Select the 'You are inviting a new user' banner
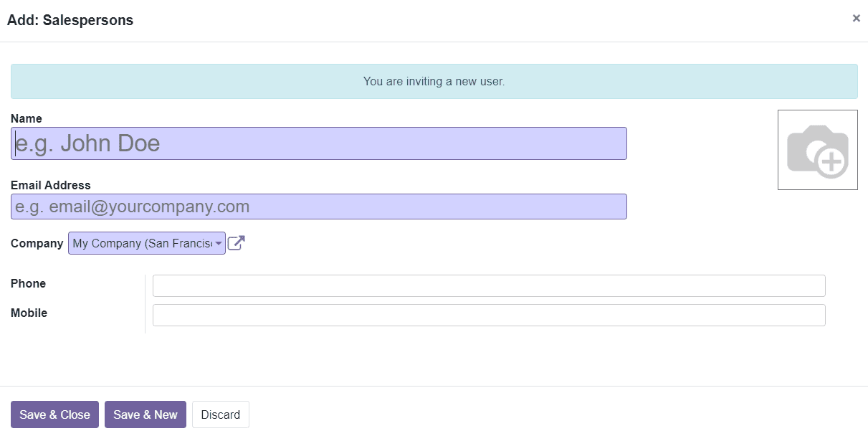The image size is (868, 436). point(433,81)
